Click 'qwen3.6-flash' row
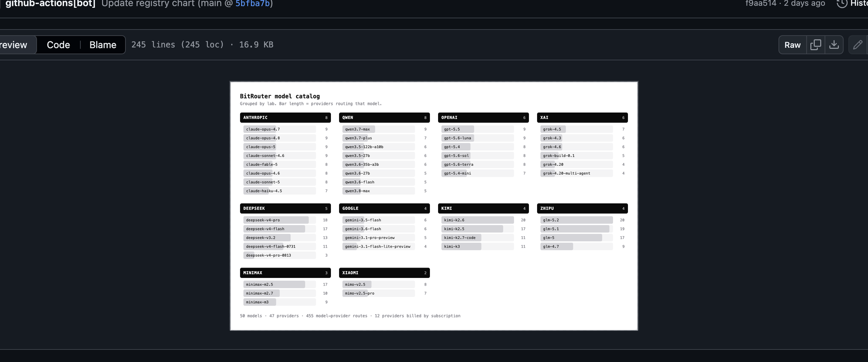This screenshot has height=362, width=868. (384, 182)
